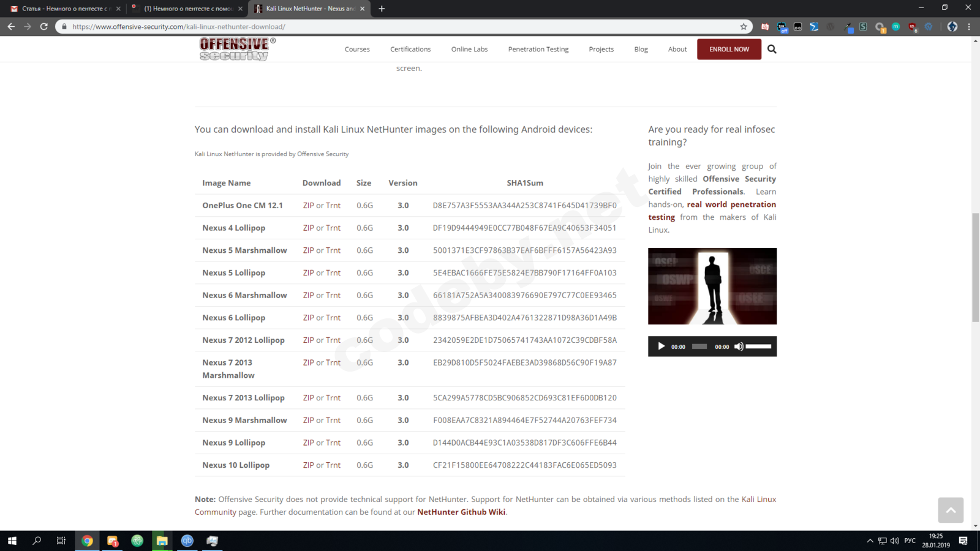Show hidden system tray icons

(x=870, y=541)
